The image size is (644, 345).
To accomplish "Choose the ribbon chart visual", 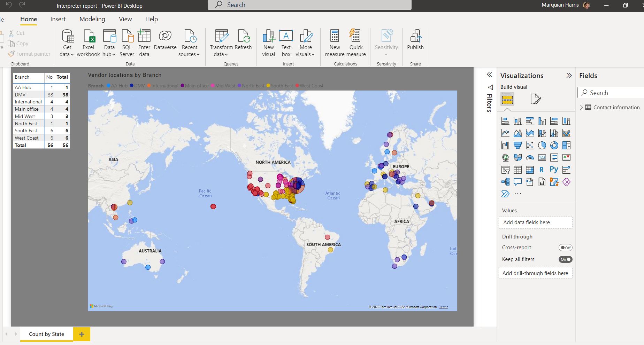I will (x=566, y=133).
